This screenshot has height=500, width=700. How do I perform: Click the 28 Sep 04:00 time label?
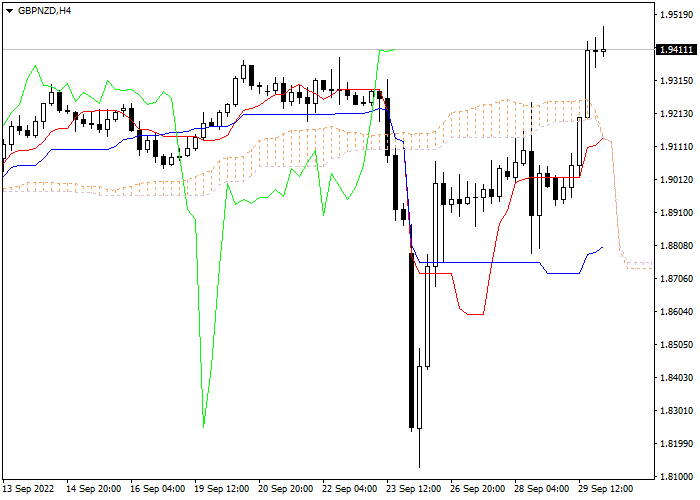point(542,489)
